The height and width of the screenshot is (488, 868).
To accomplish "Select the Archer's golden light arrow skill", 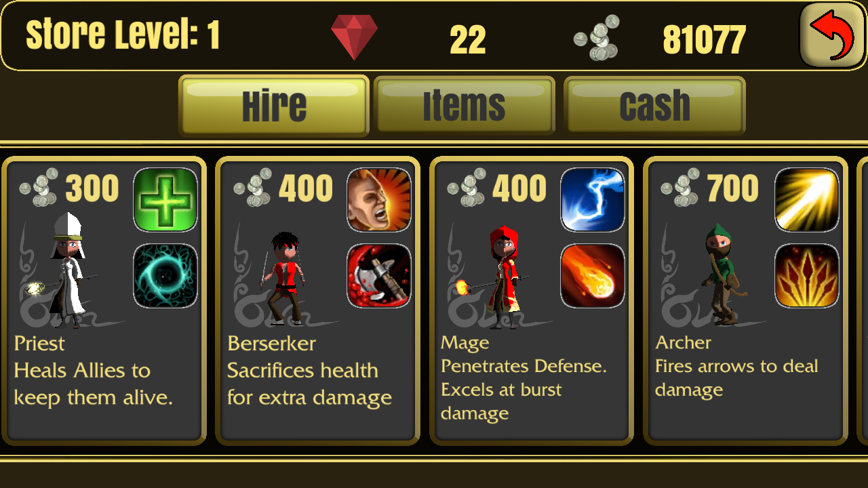I will coord(807,200).
